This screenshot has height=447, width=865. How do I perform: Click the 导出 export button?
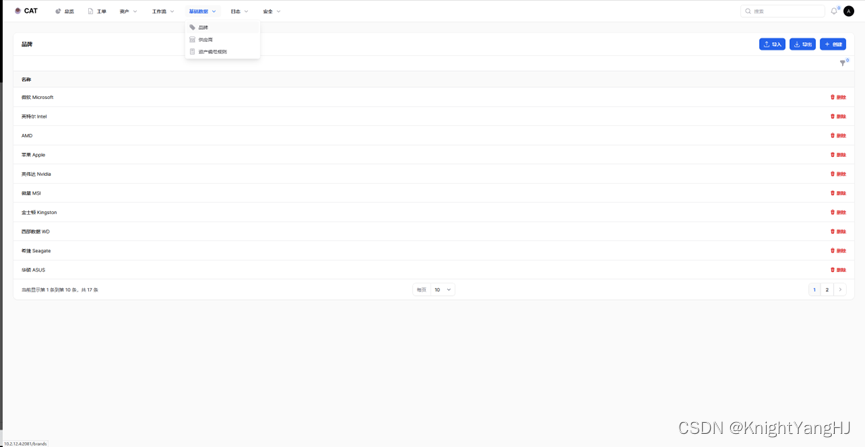[802, 45]
